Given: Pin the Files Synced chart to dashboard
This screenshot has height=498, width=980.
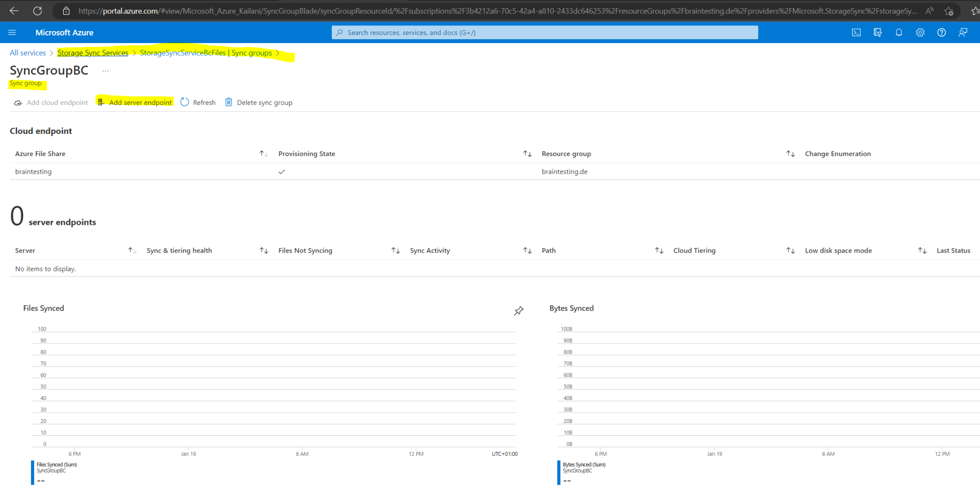Looking at the screenshot, I should click(x=518, y=310).
